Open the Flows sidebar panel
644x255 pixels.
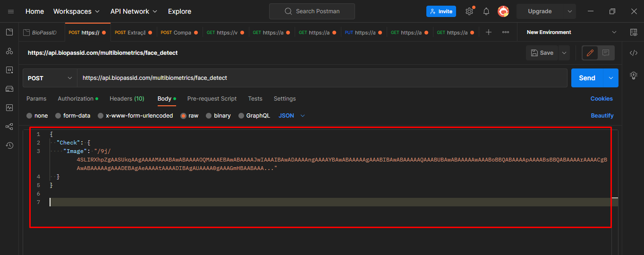coord(9,127)
